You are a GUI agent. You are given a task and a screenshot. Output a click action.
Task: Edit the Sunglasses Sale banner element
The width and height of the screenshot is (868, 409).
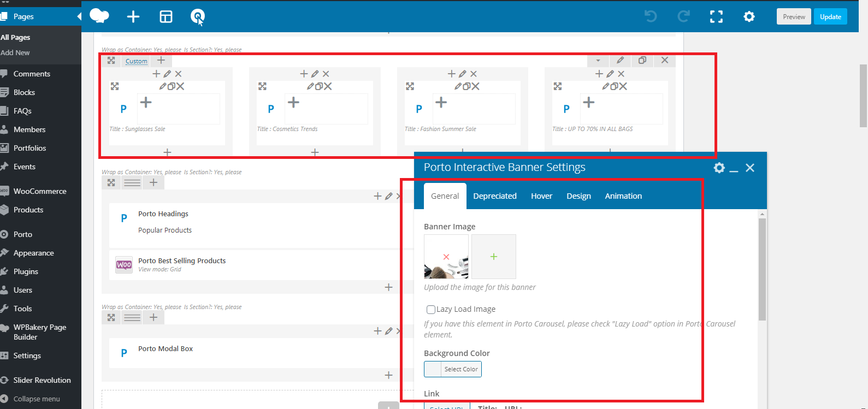(x=163, y=86)
